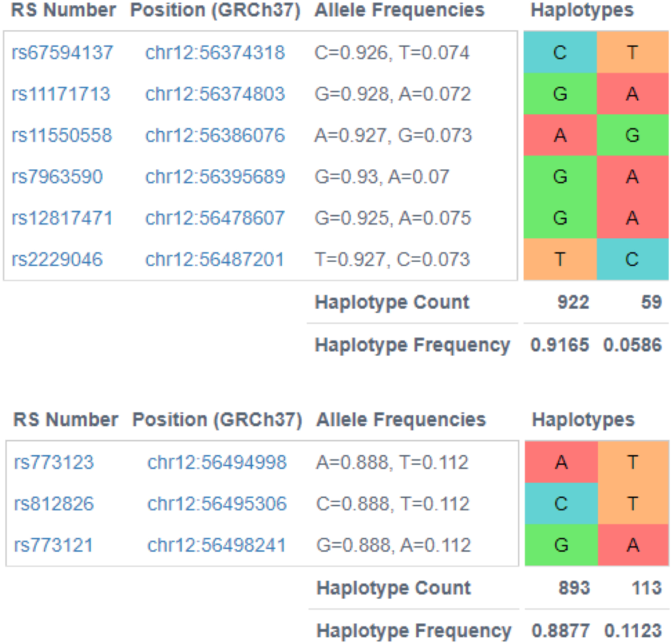Viewport: 672px width, 644px height.
Task: Click haplotype count 59
Action: click(651, 302)
